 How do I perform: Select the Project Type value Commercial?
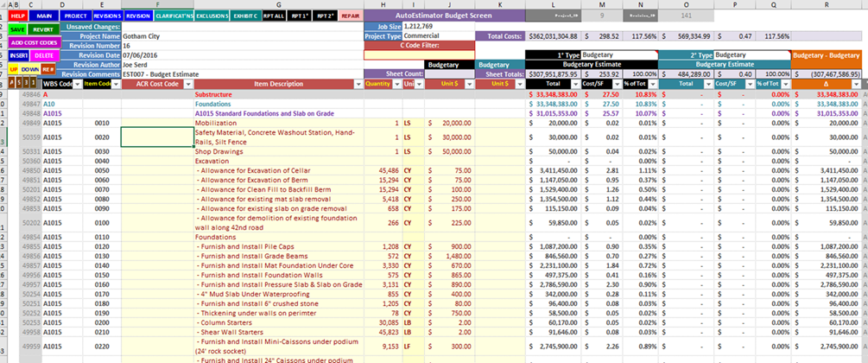[439, 36]
